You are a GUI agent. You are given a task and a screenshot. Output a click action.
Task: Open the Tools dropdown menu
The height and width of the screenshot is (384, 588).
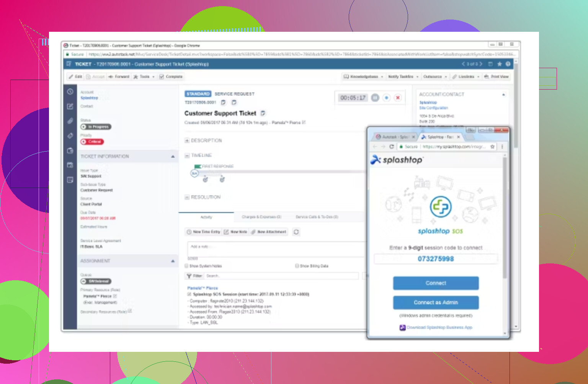point(144,77)
